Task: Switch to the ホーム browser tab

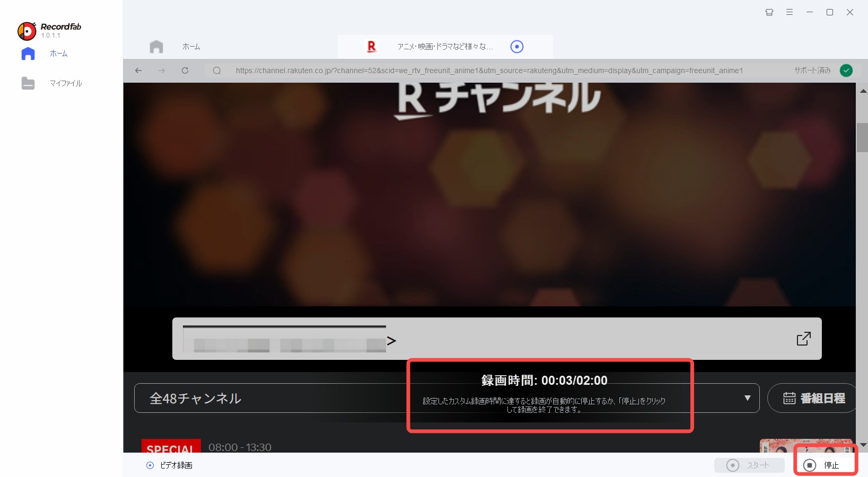Action: coord(191,47)
